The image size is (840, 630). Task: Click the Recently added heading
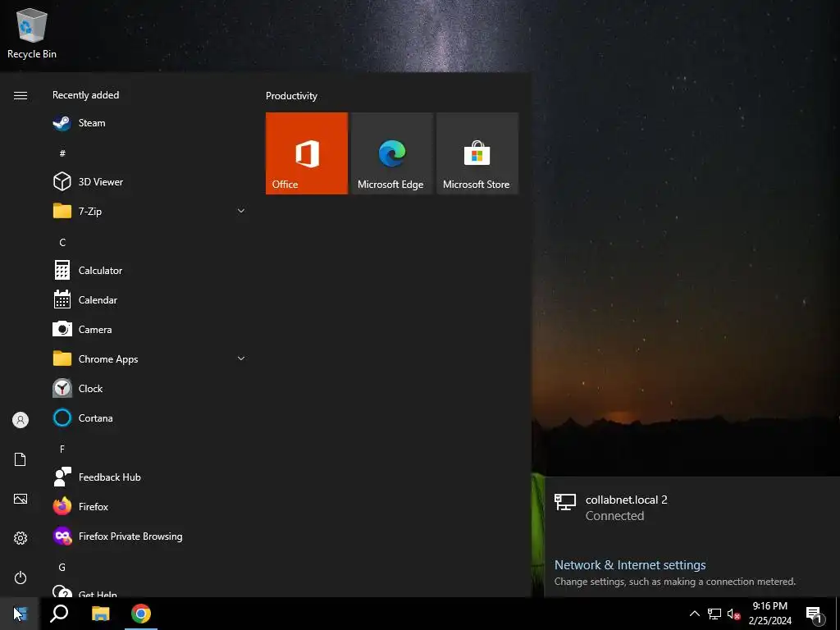pos(85,95)
